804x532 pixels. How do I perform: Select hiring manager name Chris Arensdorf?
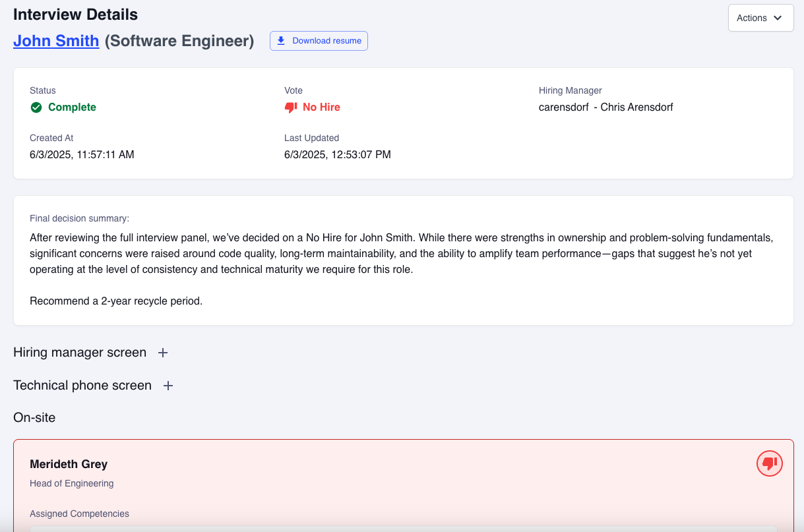click(637, 107)
